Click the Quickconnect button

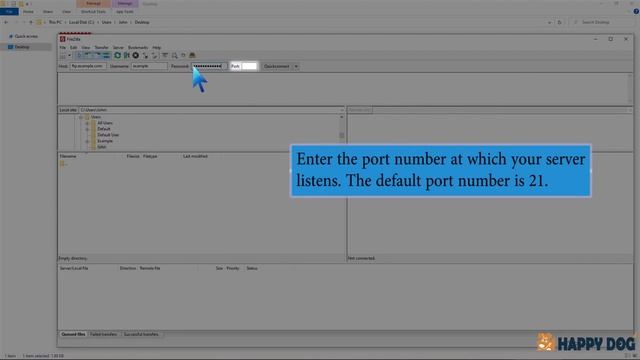tap(276, 66)
